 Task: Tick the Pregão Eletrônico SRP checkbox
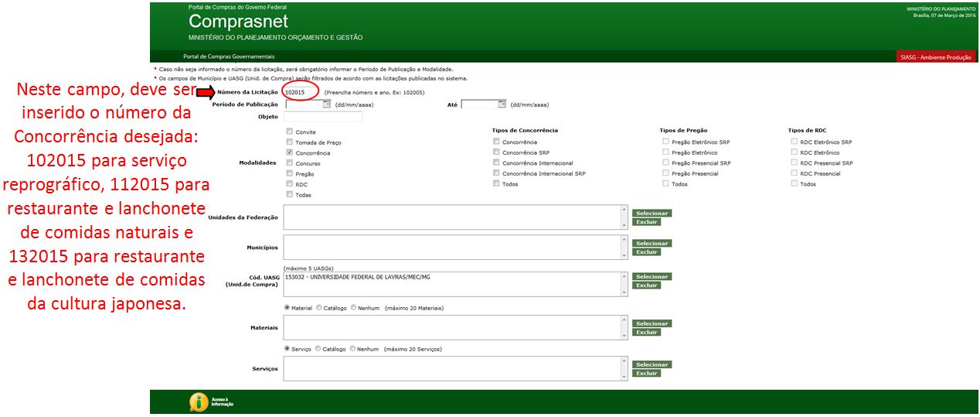pos(665,142)
